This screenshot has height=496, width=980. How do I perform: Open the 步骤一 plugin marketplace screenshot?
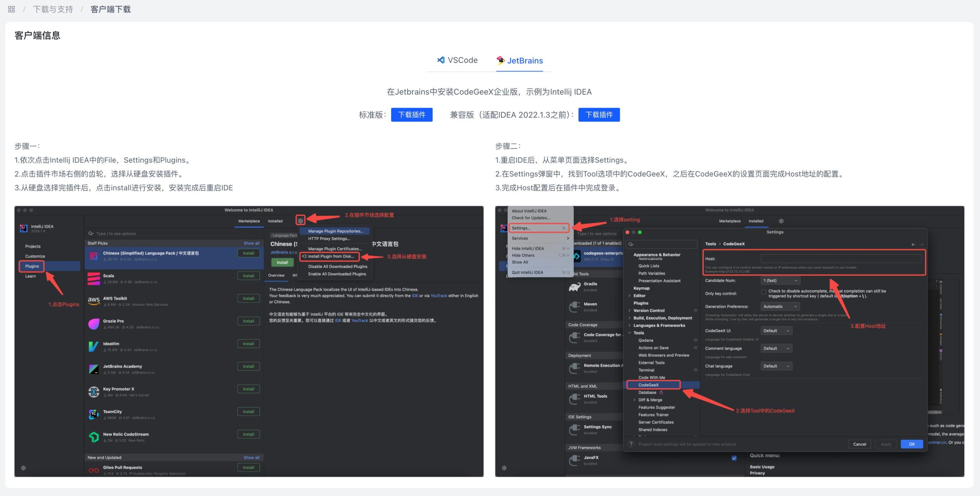click(249, 341)
